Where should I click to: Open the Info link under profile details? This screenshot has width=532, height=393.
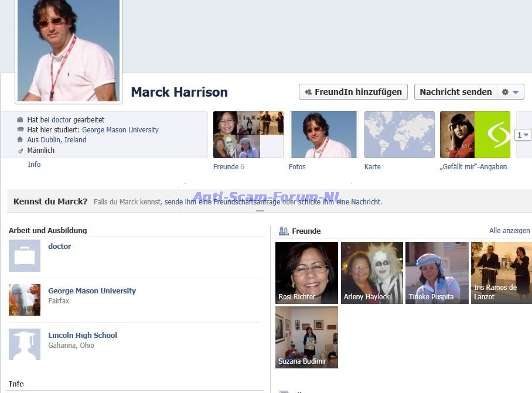tap(34, 165)
